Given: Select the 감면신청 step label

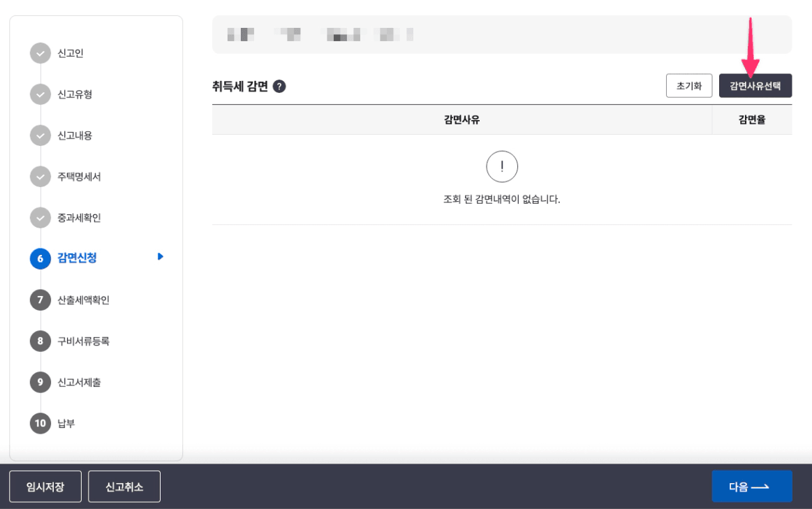Looking at the screenshot, I should click(x=77, y=258).
